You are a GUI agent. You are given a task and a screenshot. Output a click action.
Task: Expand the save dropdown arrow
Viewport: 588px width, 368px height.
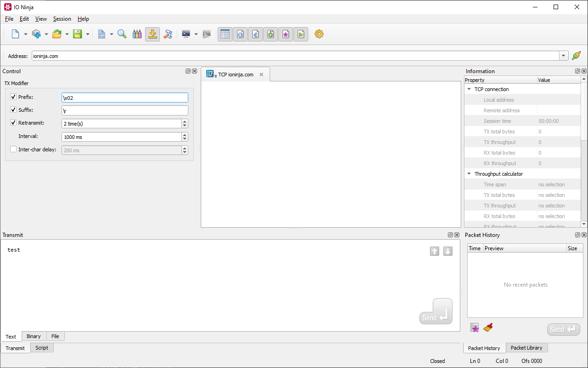[x=88, y=34]
